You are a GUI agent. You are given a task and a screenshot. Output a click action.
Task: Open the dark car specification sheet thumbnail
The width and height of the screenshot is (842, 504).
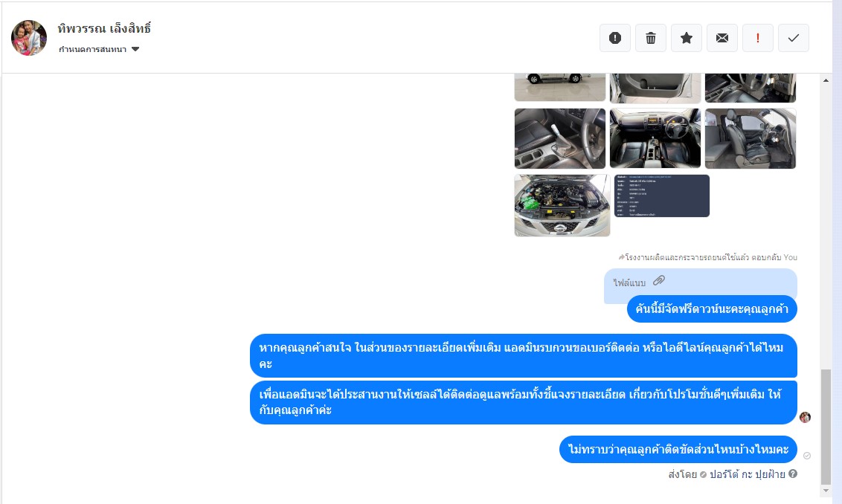[661, 196]
